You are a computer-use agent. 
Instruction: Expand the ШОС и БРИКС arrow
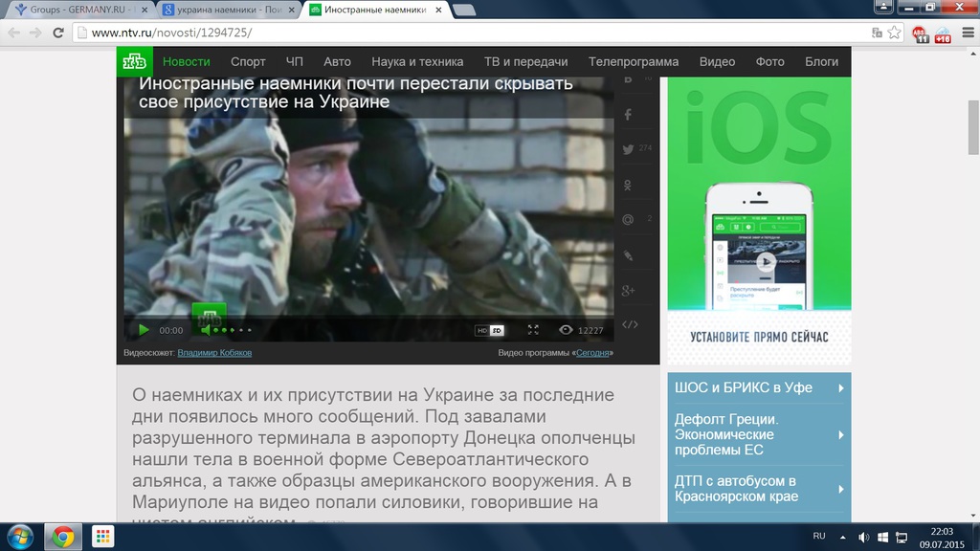pos(841,388)
